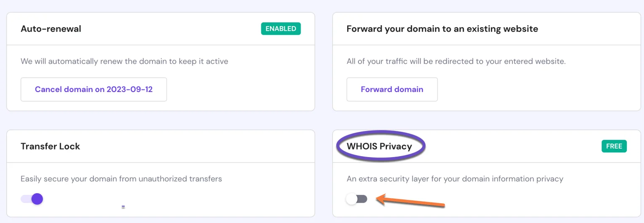Click the automatic renewal description text
The width and height of the screenshot is (644, 223).
point(124,61)
